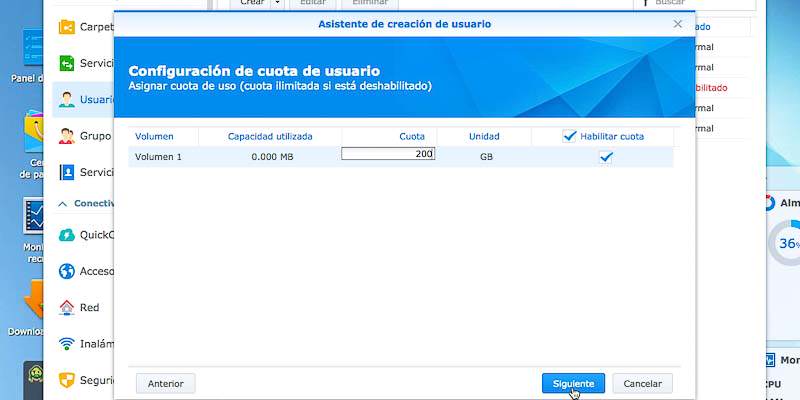Select the Usuario icon in sidebar
This screenshot has width=800, height=400.
click(x=66, y=99)
